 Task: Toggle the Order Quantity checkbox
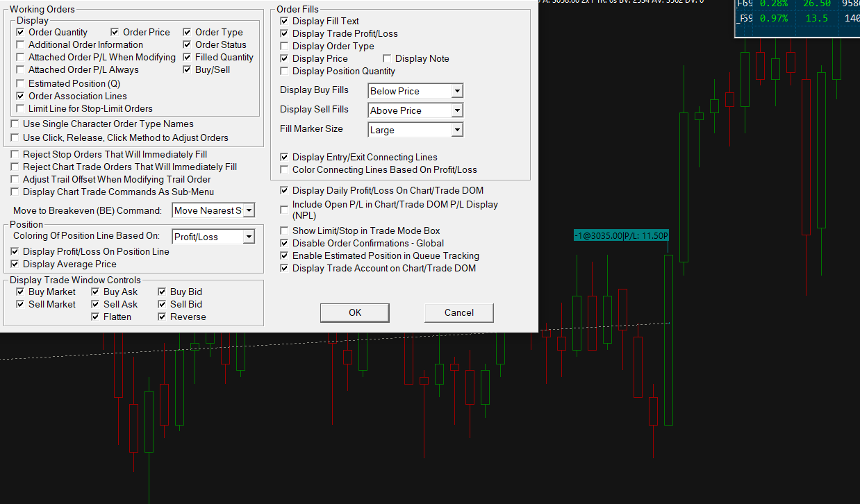[20, 33]
